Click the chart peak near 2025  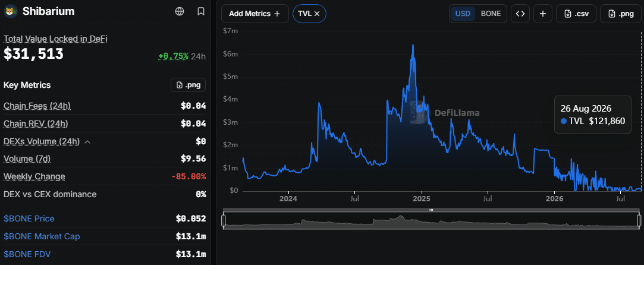point(413,45)
